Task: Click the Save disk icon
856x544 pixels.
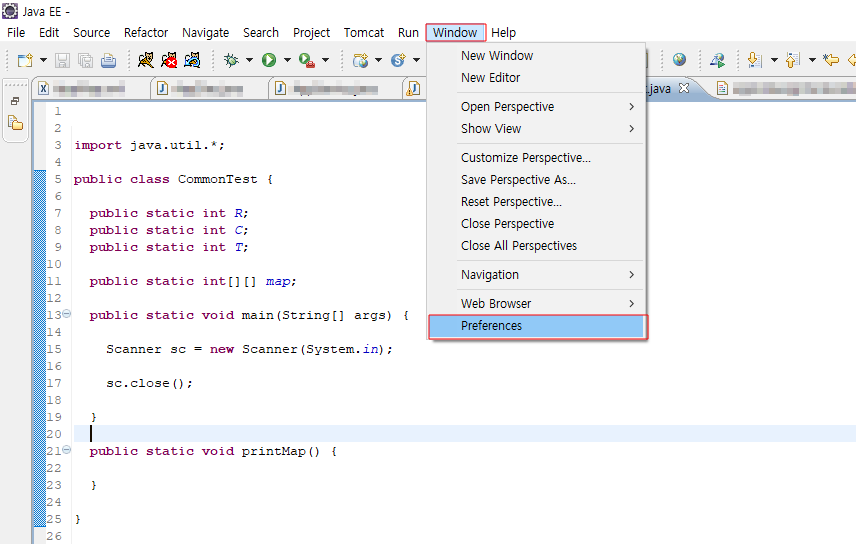Action: click(62, 60)
